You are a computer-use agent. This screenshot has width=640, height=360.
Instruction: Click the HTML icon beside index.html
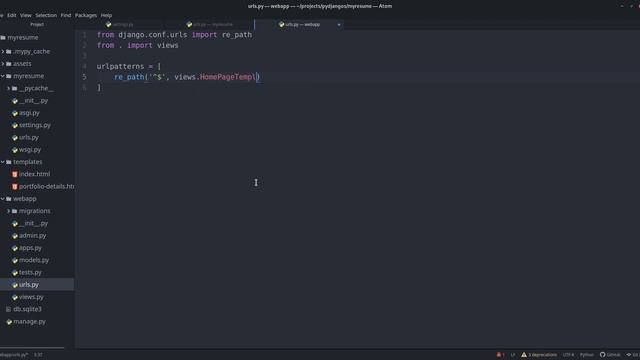coord(15,174)
